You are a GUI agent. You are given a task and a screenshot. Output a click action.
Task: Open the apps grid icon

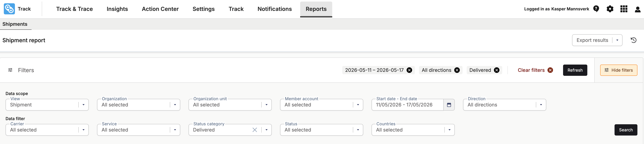click(x=624, y=9)
